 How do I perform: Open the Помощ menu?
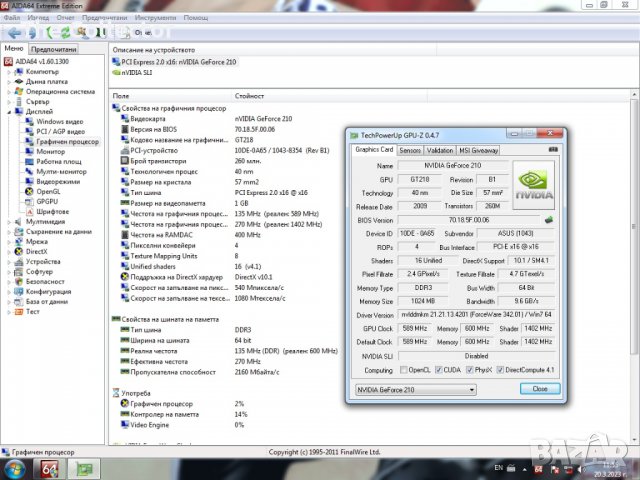coord(196,18)
